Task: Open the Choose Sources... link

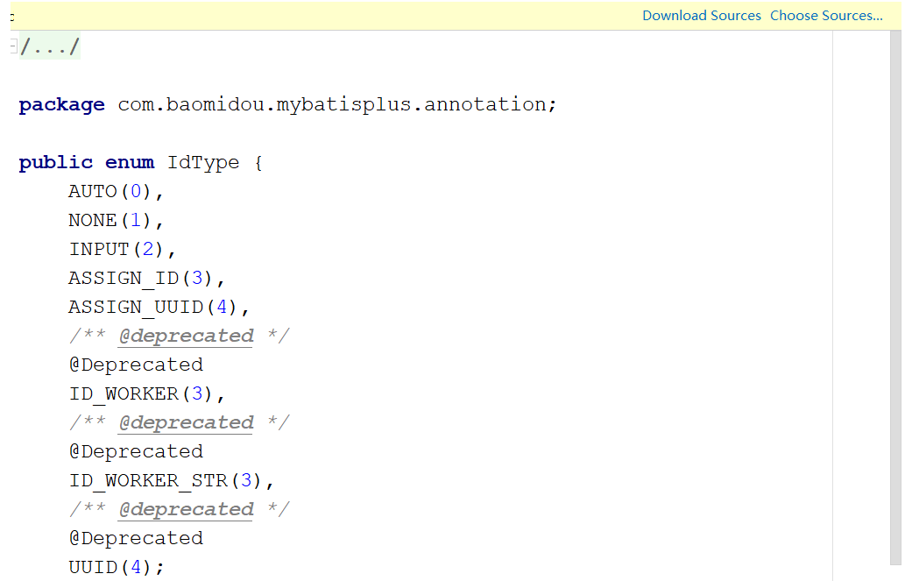Action: (x=826, y=16)
